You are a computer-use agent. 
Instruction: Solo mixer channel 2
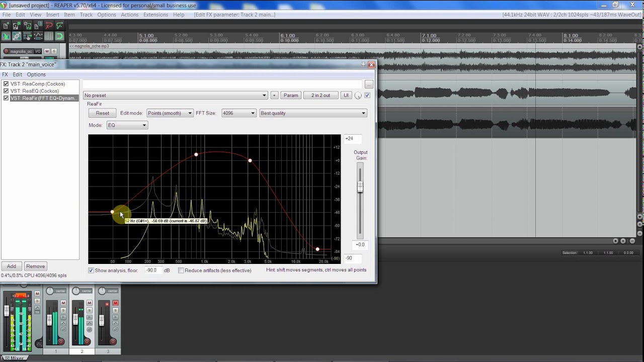[89, 310]
